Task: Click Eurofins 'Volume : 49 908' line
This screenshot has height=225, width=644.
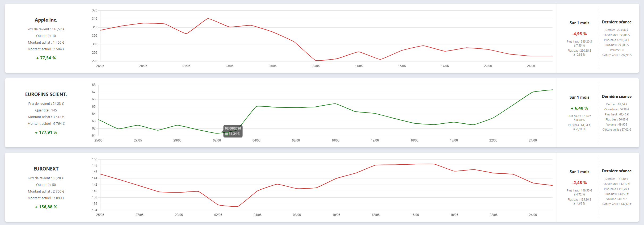Action: tap(617, 124)
